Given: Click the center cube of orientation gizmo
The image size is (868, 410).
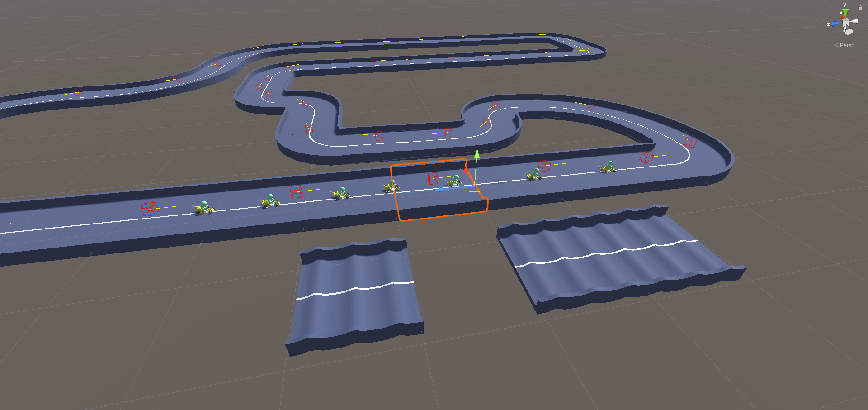Looking at the screenshot, I should (x=845, y=22).
